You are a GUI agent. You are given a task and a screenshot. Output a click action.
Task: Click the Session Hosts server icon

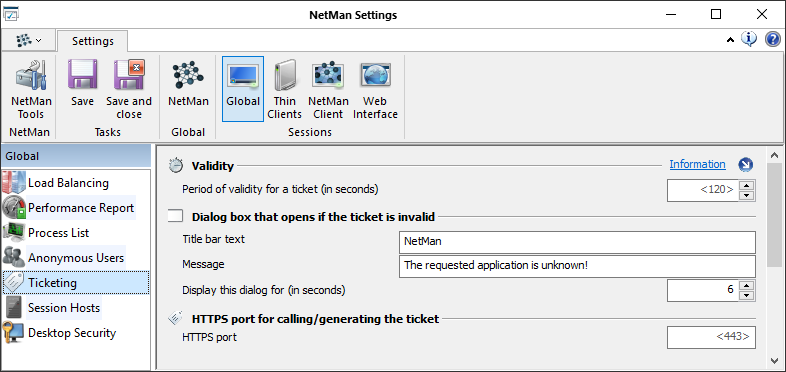click(14, 308)
